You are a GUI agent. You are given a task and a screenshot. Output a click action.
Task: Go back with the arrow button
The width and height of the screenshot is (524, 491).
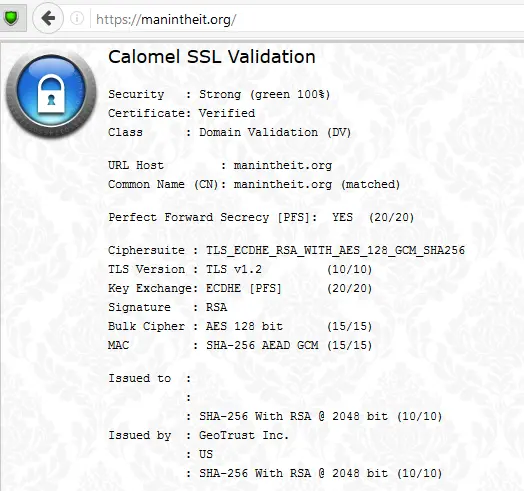point(48,18)
